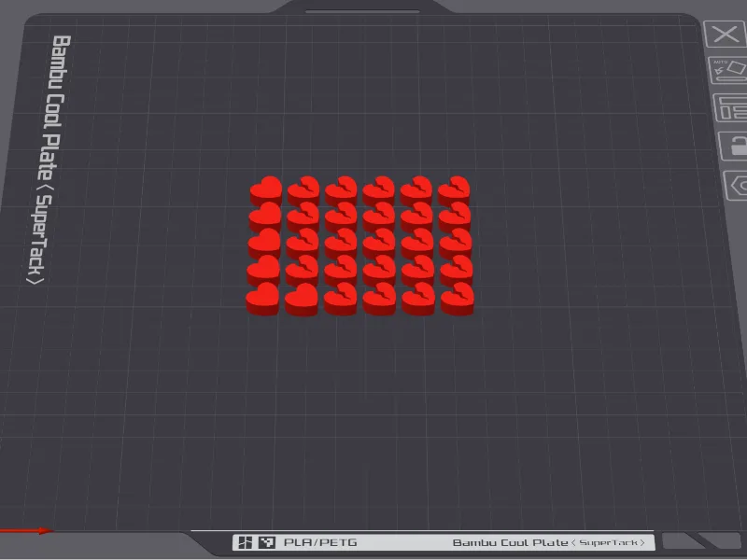Select the top-left solid heart model
747x560 pixels.
point(266,190)
